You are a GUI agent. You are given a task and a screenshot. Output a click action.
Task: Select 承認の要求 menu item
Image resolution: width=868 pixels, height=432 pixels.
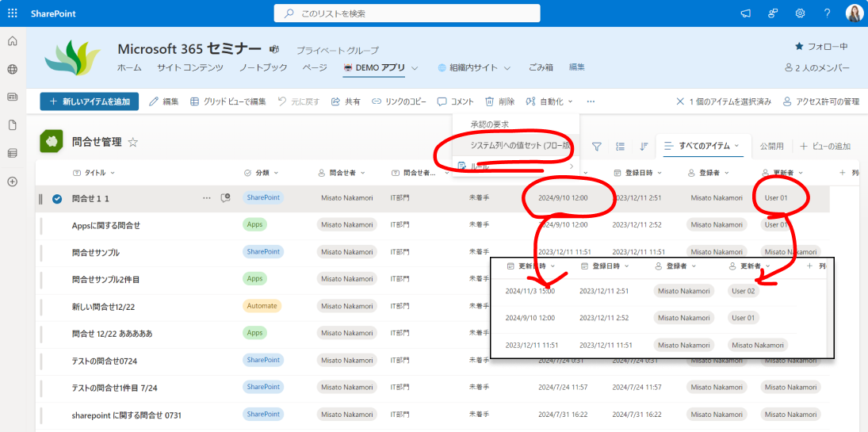click(516, 124)
